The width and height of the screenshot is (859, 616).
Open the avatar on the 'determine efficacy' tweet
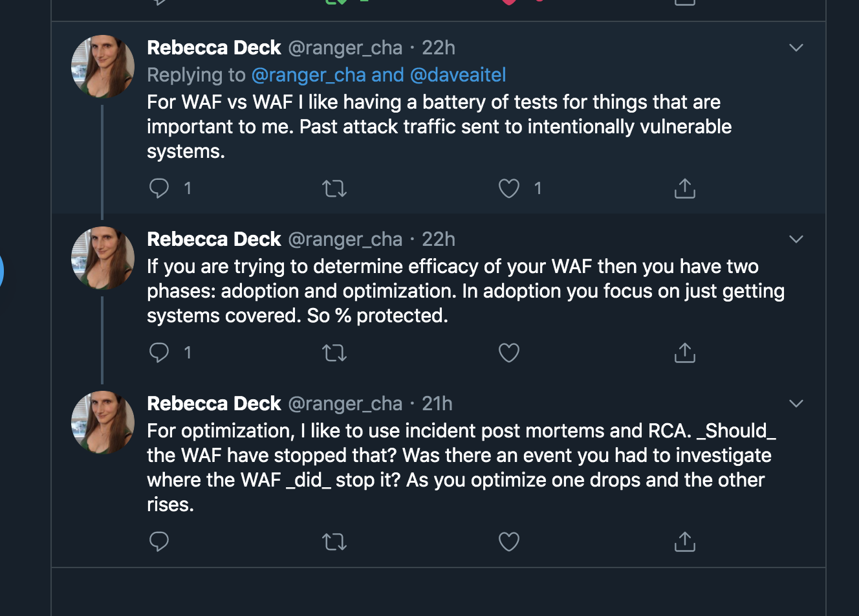pos(103,258)
